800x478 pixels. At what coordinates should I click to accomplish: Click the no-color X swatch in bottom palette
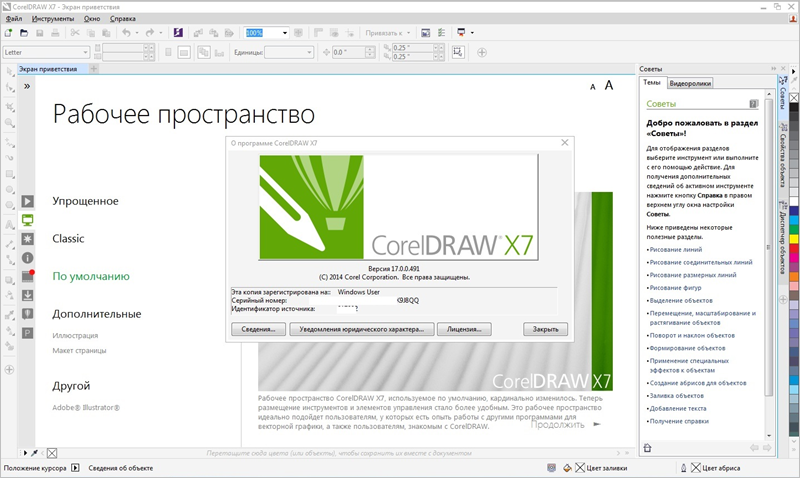(52, 453)
